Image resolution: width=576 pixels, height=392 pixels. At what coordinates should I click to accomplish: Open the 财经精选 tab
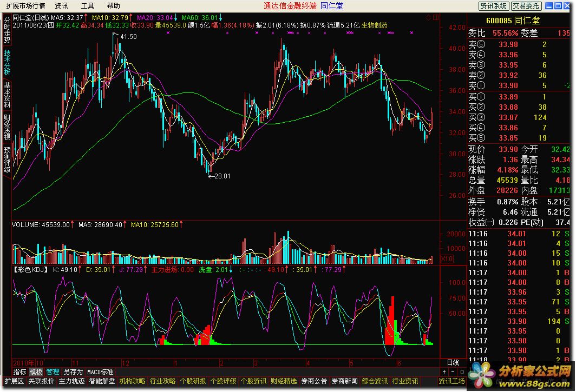[x=284, y=381]
